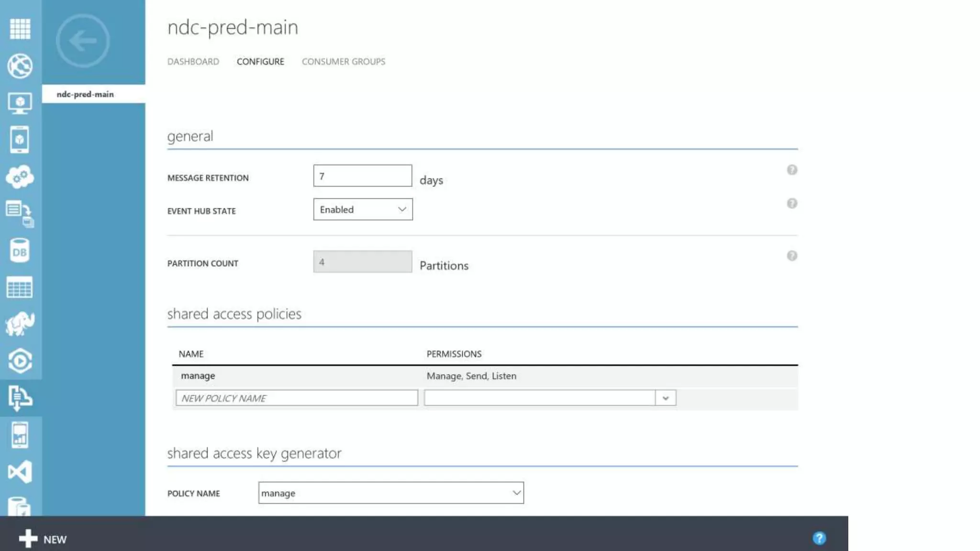Expand the Policy Name manage dropdown
980x551 pixels.
point(390,493)
